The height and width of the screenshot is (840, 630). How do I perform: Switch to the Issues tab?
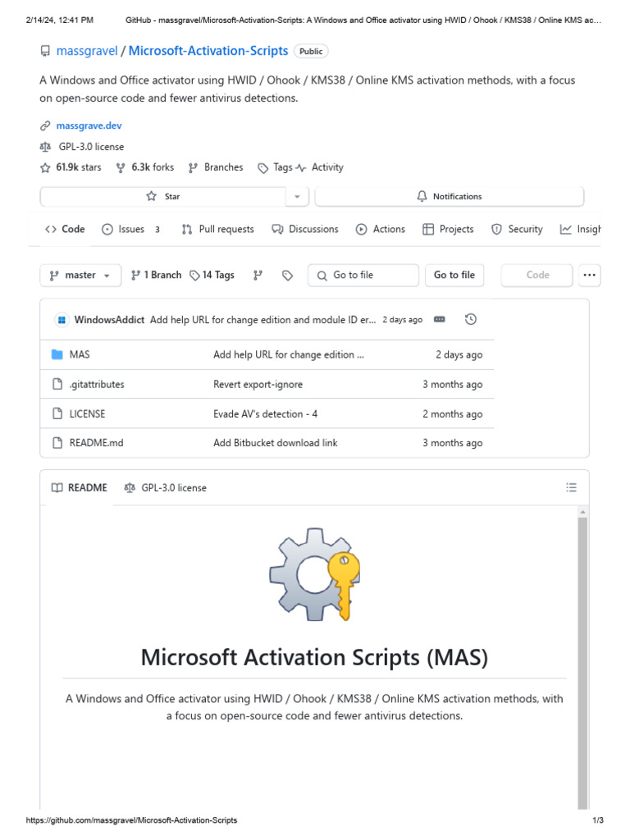point(130,230)
